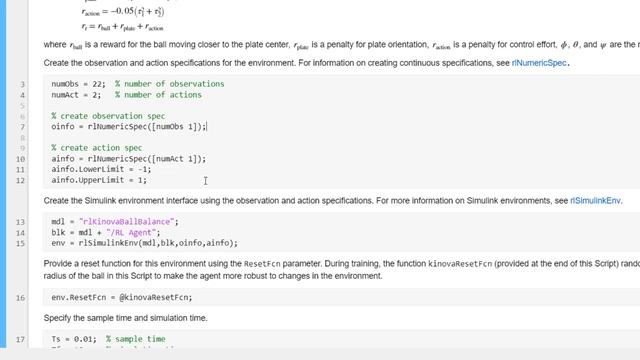
Task: Click the Ts = 0.01 sample time line
Action: tap(108, 339)
